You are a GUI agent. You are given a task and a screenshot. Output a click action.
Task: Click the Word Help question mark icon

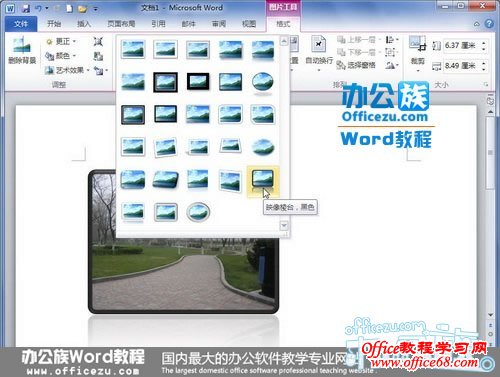[489, 24]
